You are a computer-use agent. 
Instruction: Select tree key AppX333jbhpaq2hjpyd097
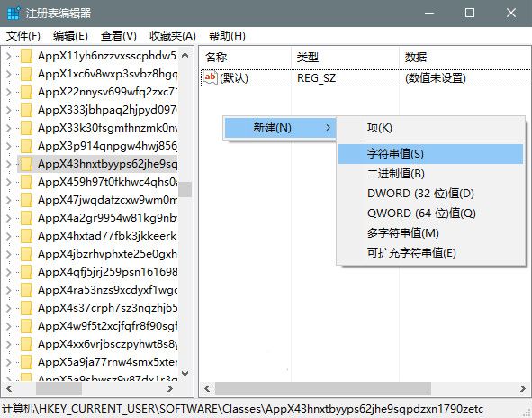[x=107, y=110]
